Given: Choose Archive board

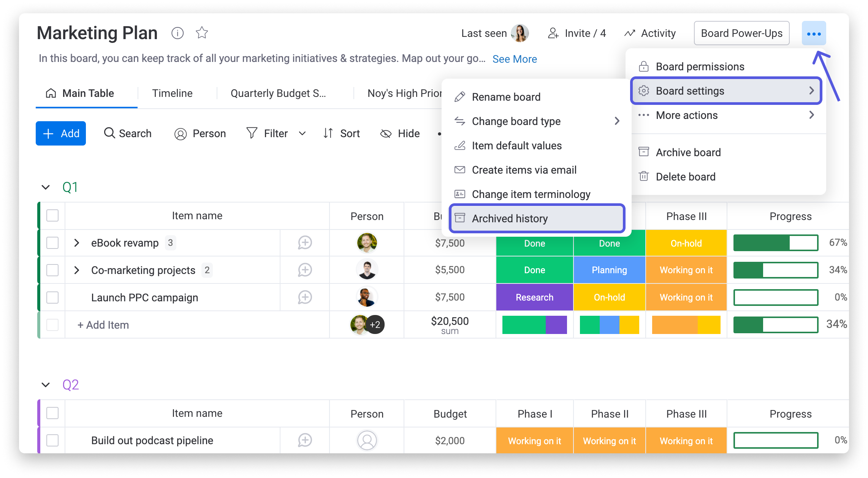Looking at the screenshot, I should pyautogui.click(x=726, y=152).
